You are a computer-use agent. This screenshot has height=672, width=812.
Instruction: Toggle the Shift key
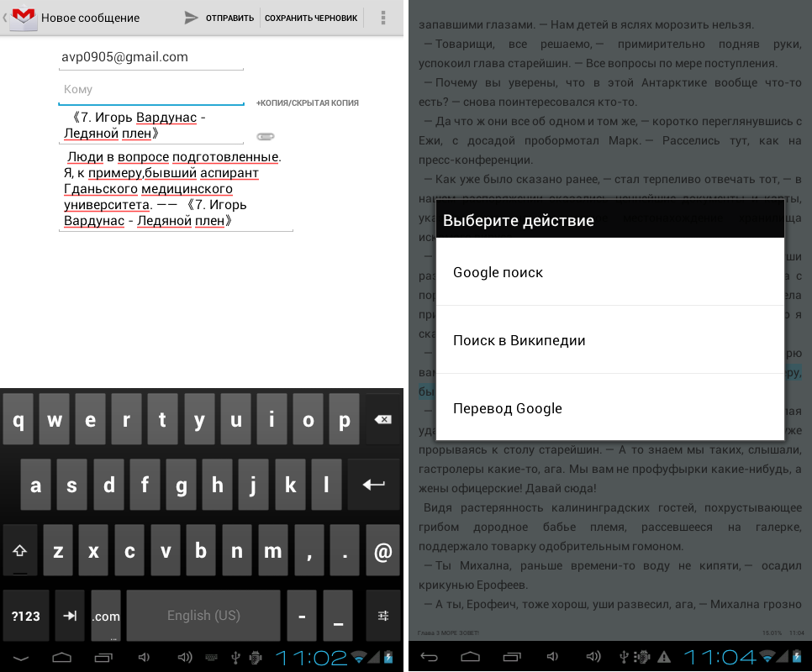(20, 551)
